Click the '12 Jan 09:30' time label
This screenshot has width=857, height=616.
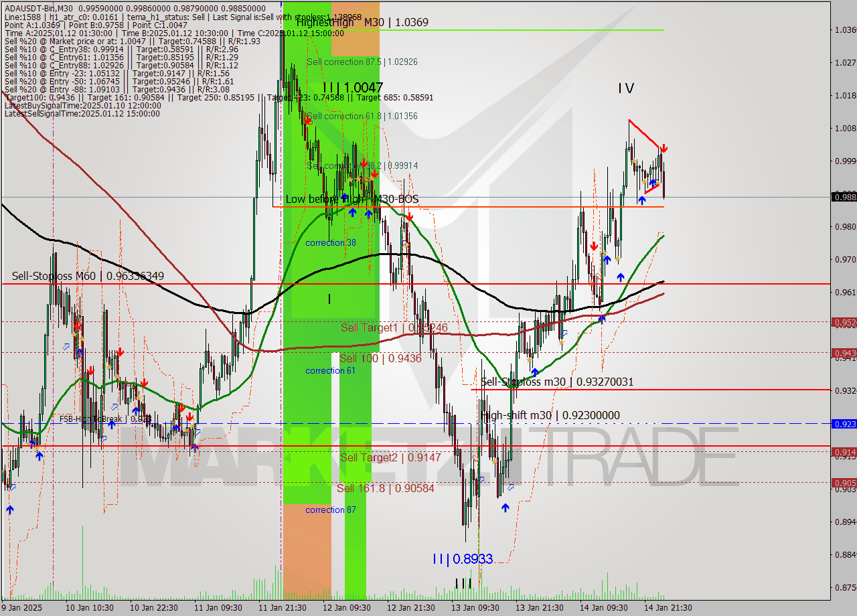pyautogui.click(x=346, y=608)
